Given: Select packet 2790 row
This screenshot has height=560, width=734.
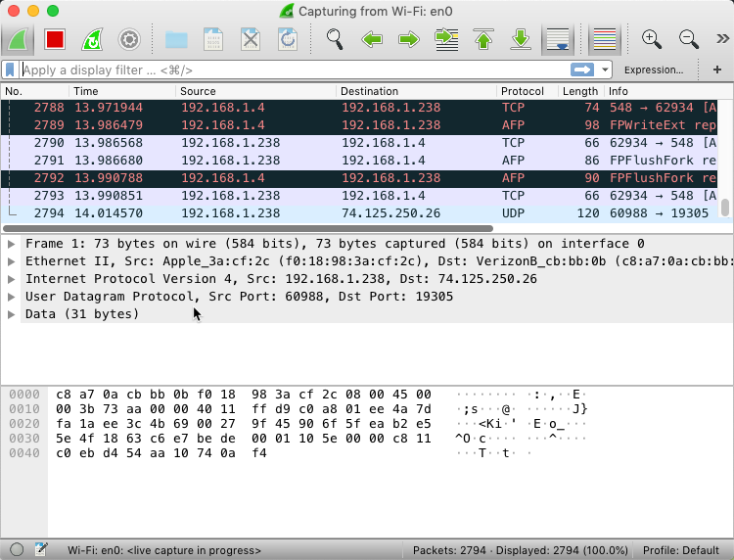Looking at the screenshot, I should click(359, 143).
